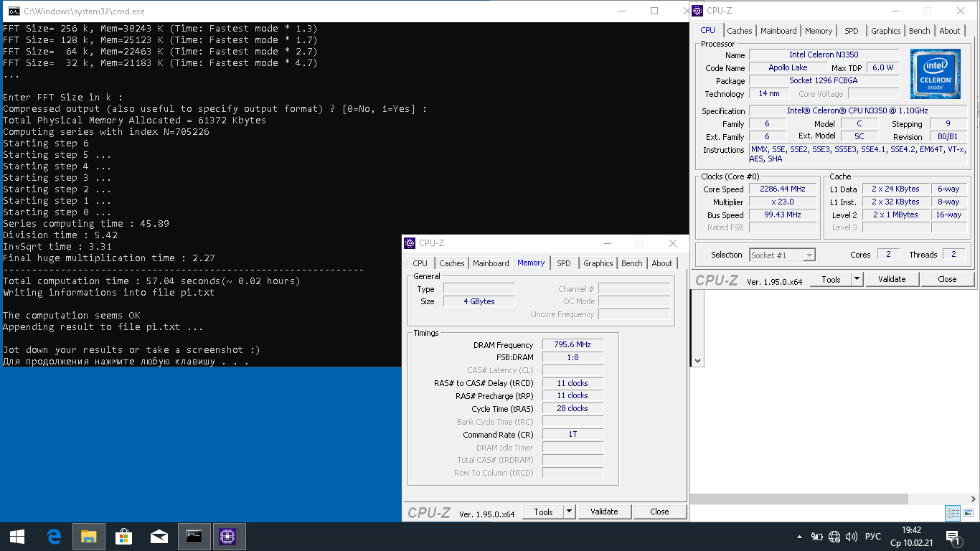
Task: Click the CPU-Z Memory window title icon
Action: click(410, 243)
